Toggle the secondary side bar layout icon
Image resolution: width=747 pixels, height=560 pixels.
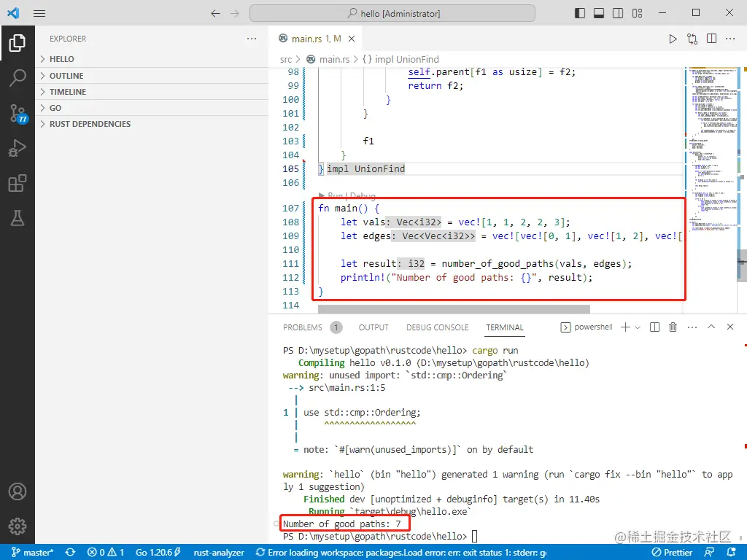coord(618,13)
